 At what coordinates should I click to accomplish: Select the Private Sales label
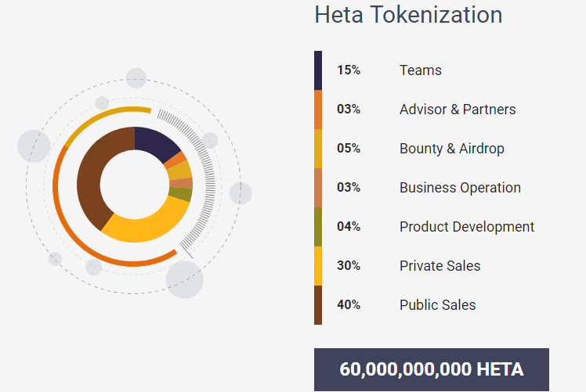440,266
